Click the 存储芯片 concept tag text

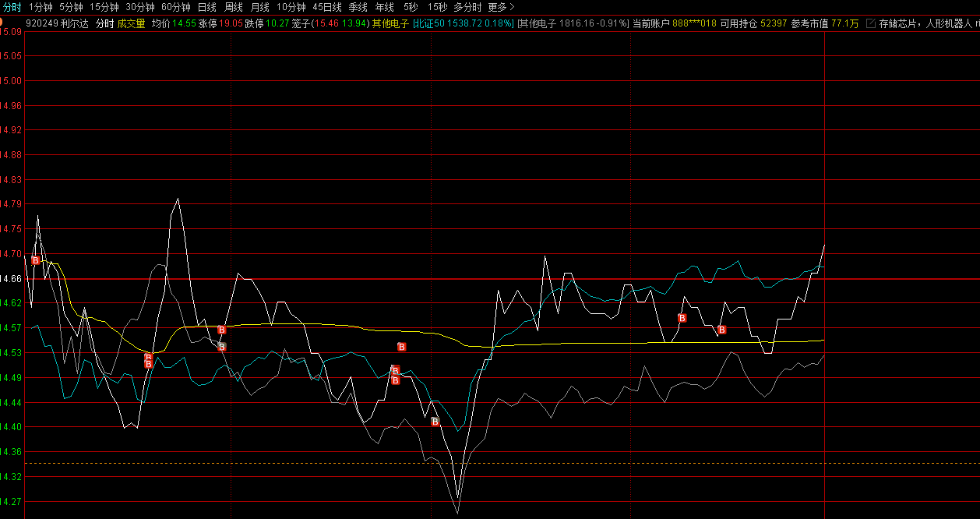pyautogui.click(x=899, y=23)
